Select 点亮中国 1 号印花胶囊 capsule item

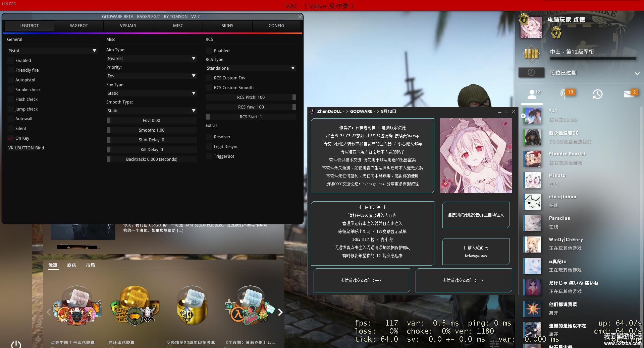point(76,306)
